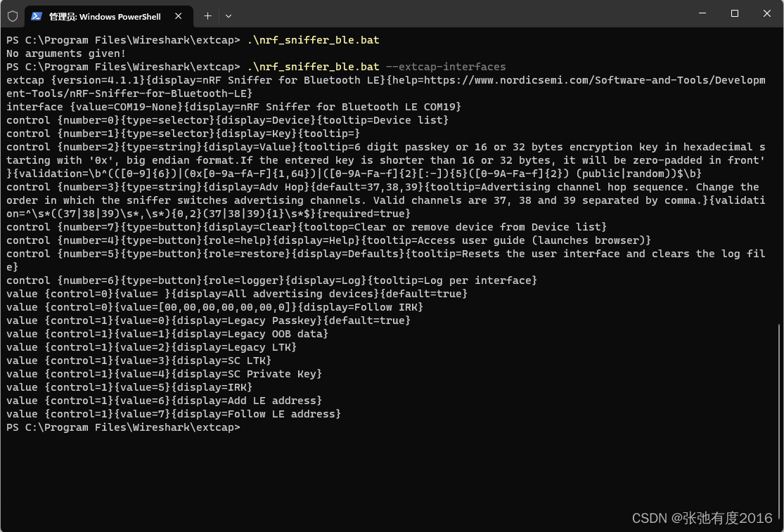Click the terminal vertical scrollbar thumb
Screen dimensions: 784x532
point(779,422)
